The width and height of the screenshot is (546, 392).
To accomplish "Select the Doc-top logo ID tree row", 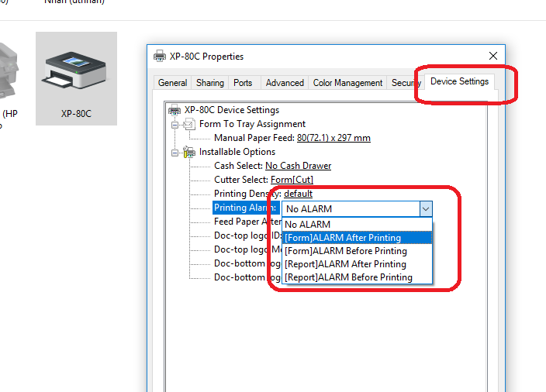I will (x=247, y=236).
